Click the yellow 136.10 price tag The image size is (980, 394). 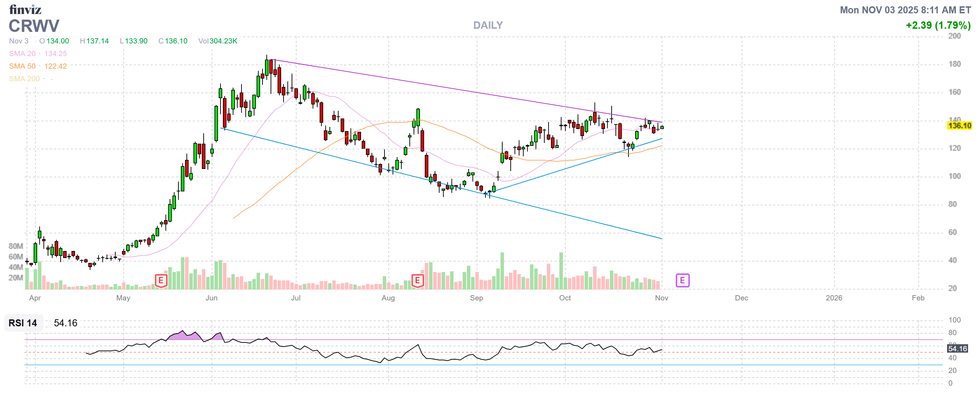pos(959,125)
